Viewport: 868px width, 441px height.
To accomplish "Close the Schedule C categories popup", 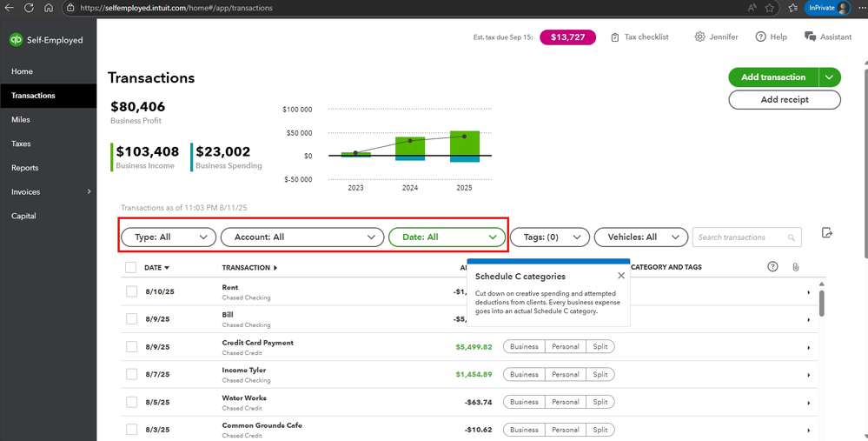I will coord(620,276).
